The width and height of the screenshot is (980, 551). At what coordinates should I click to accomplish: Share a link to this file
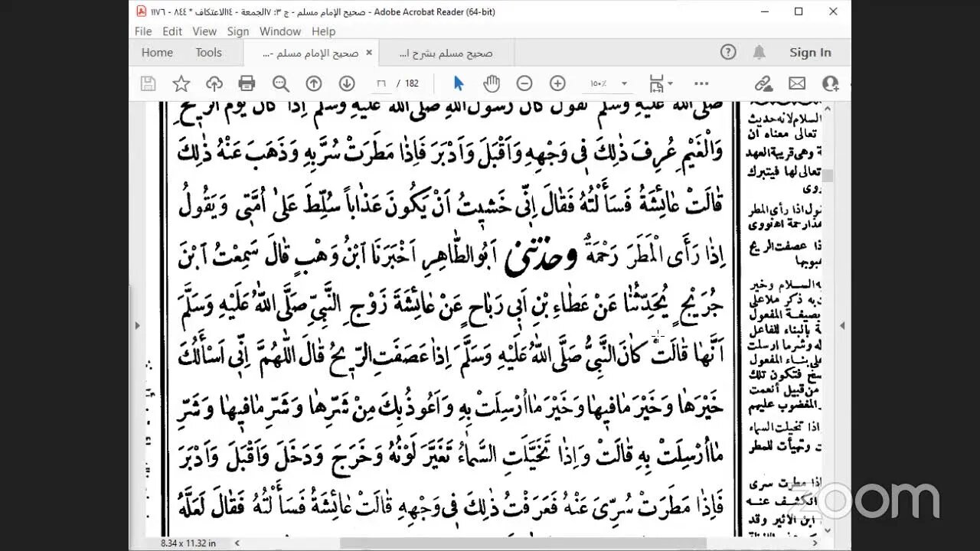pos(763,83)
